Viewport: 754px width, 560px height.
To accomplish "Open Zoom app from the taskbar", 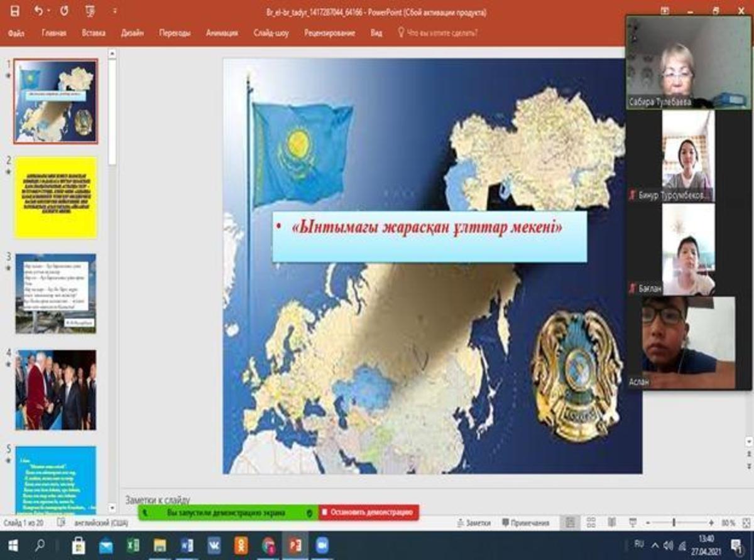I will (322, 545).
